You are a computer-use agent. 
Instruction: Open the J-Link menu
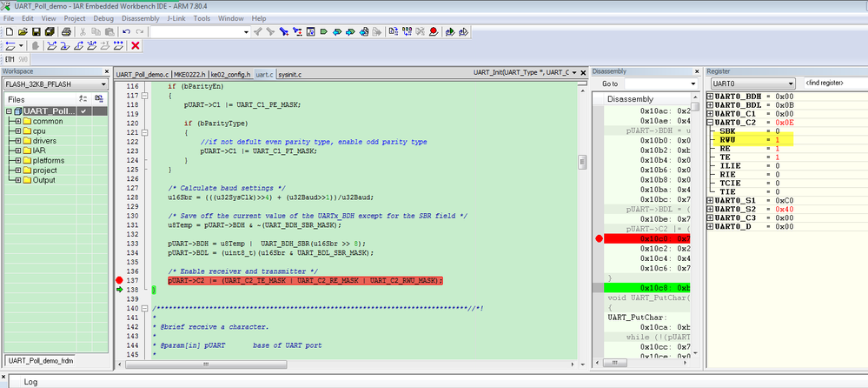pyautogui.click(x=177, y=18)
